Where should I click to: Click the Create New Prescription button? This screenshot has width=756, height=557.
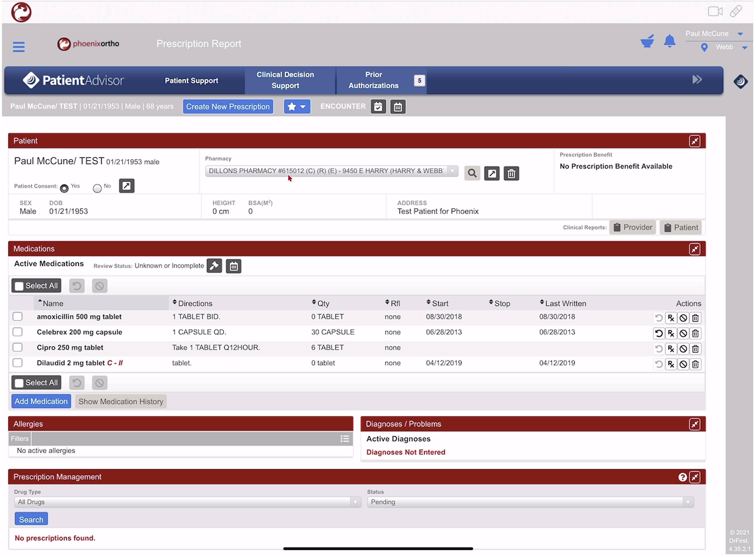point(228,107)
